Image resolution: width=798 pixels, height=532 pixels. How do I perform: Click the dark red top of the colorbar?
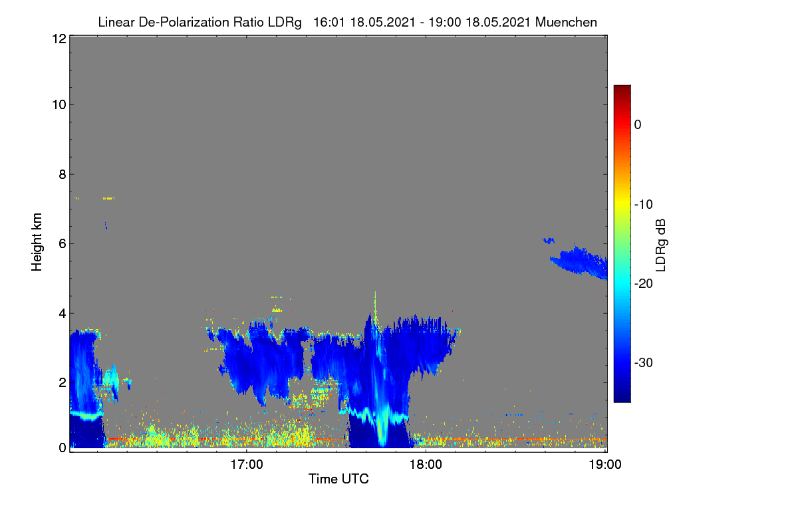pyautogui.click(x=622, y=90)
